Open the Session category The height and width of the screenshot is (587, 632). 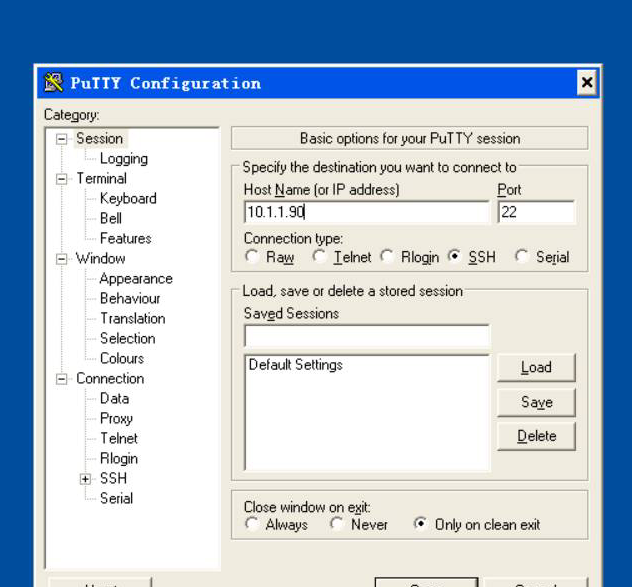100,139
